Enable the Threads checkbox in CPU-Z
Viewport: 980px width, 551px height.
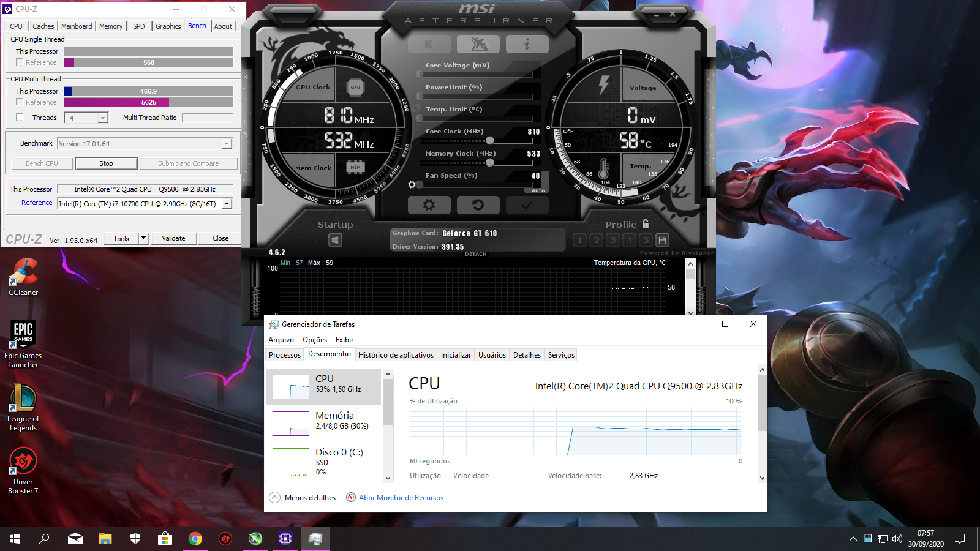point(20,118)
